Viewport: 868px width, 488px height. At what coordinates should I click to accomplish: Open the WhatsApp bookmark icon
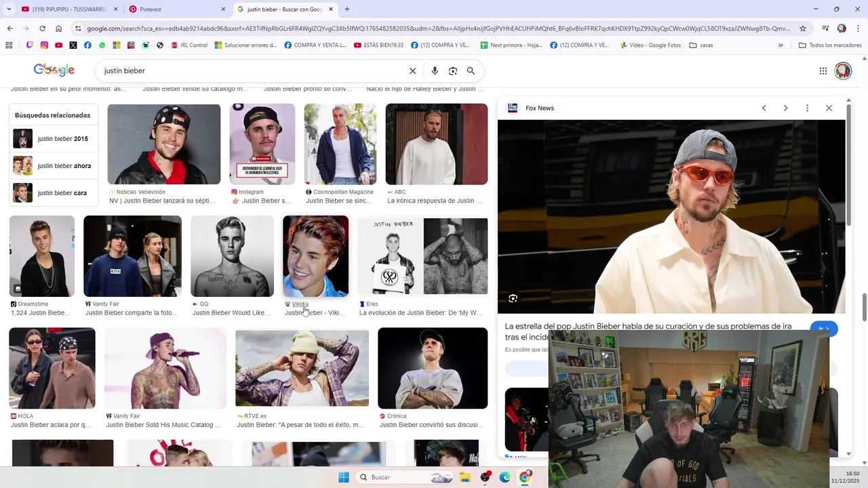(x=102, y=45)
